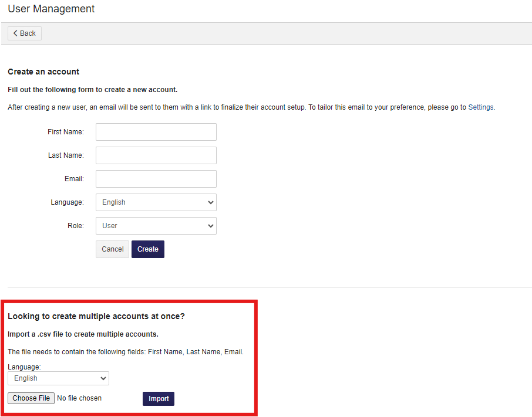532x417 pixels.
Task: Open the Settings link for email customization
Action: click(x=481, y=107)
